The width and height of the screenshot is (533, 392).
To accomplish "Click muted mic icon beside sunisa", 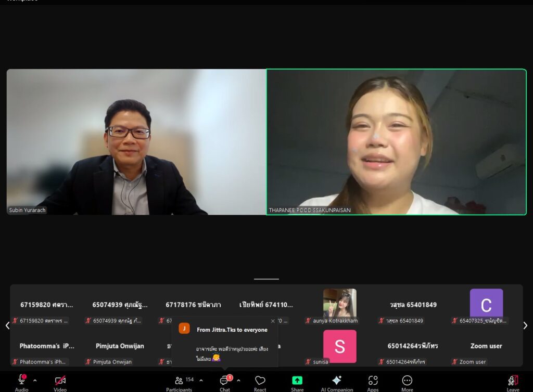I will [x=308, y=362].
